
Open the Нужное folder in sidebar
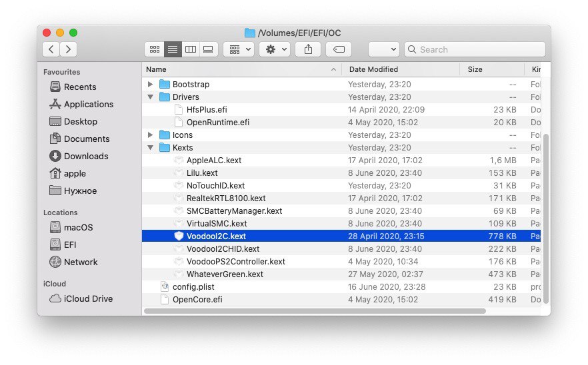pyautogui.click(x=73, y=190)
